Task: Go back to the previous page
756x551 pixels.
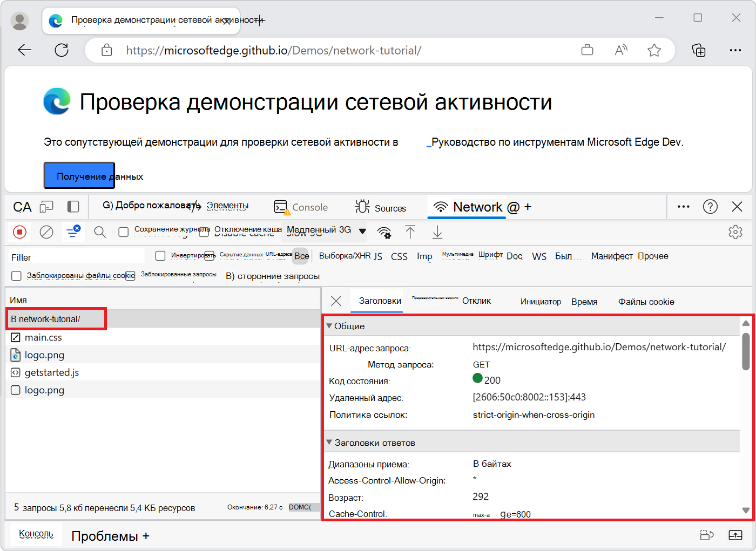Action: click(25, 50)
